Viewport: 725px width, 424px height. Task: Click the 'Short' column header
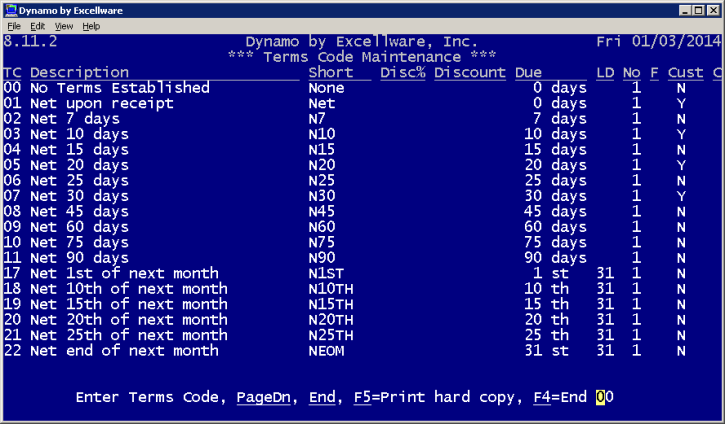(331, 73)
